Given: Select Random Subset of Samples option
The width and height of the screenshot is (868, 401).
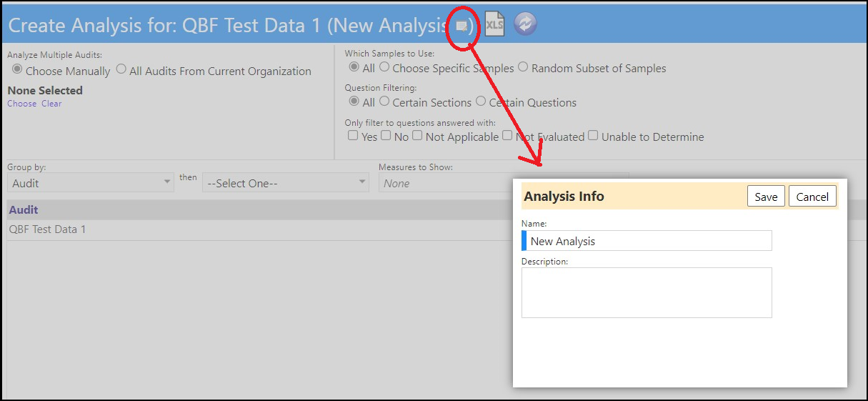Looking at the screenshot, I should tap(523, 66).
